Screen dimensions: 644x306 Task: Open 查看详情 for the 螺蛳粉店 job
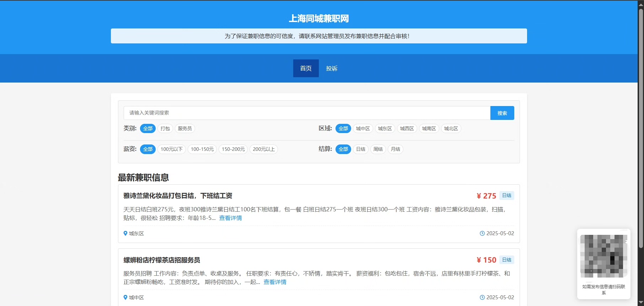point(275,282)
